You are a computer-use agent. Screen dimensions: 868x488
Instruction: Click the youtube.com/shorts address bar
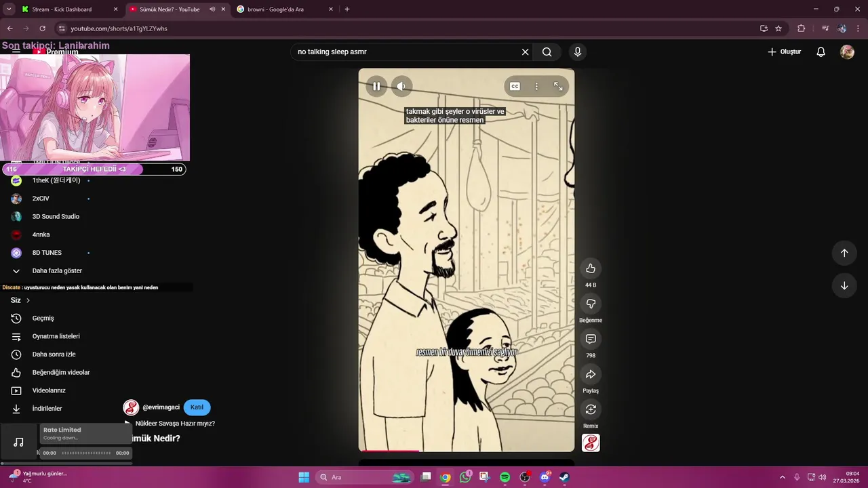click(x=407, y=28)
